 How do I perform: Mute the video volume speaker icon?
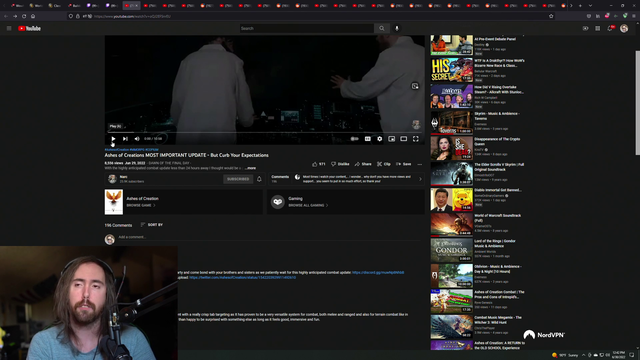(137, 139)
